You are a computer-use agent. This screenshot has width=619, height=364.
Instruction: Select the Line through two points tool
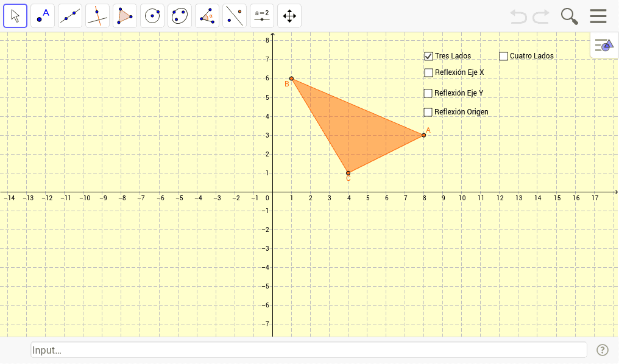(70, 16)
